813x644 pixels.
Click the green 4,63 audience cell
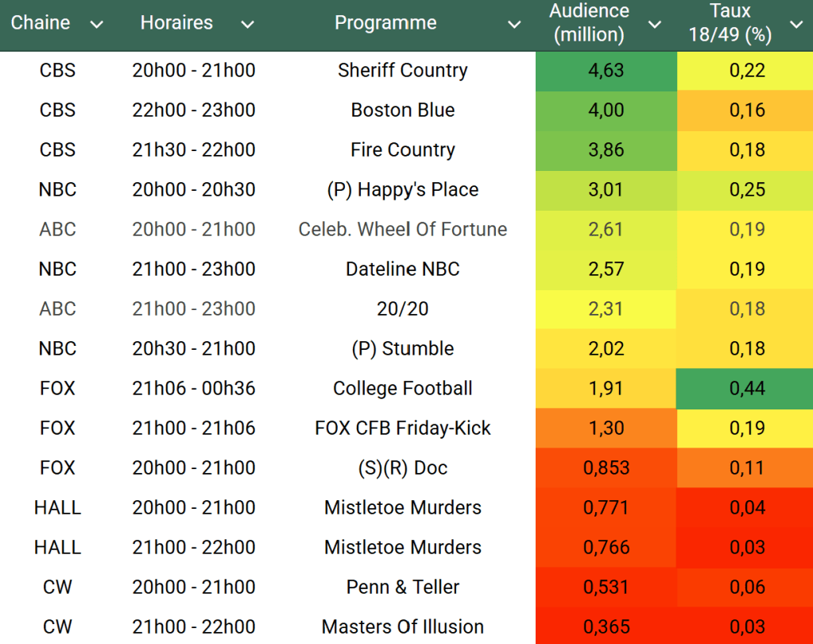coord(606,70)
